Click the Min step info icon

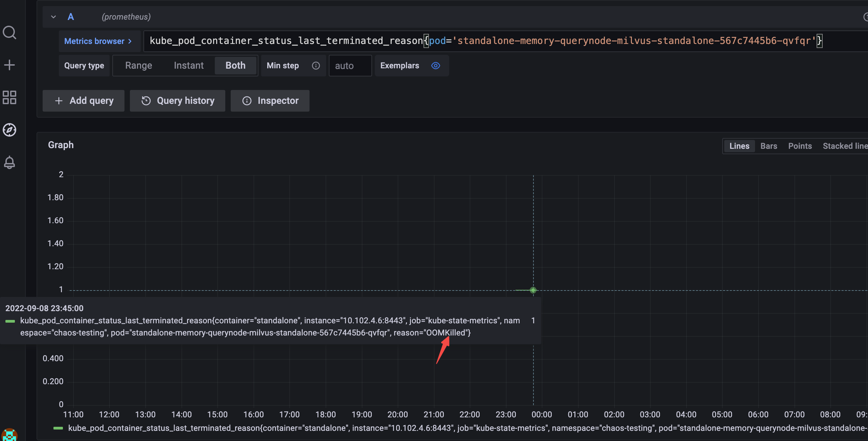pos(316,66)
